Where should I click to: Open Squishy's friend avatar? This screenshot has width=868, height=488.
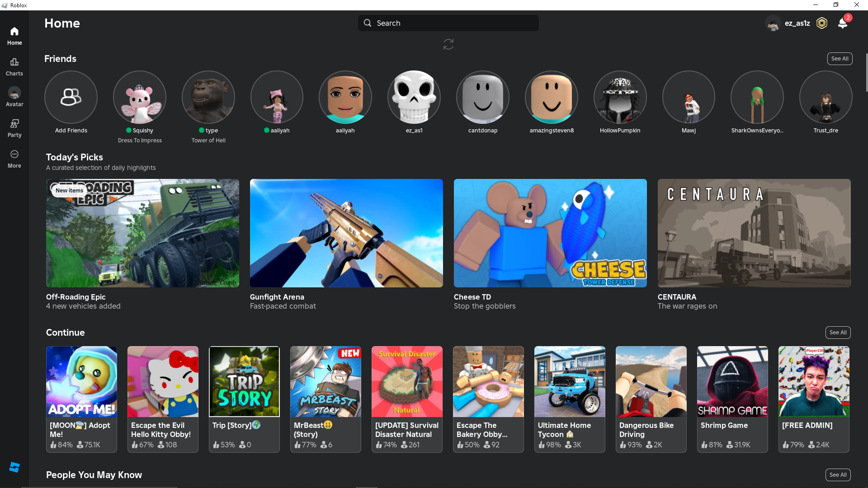(x=140, y=97)
